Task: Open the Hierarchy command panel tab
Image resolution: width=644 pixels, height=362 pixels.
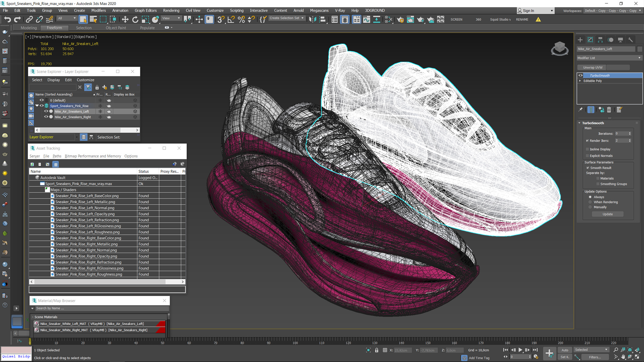Action: (x=600, y=40)
